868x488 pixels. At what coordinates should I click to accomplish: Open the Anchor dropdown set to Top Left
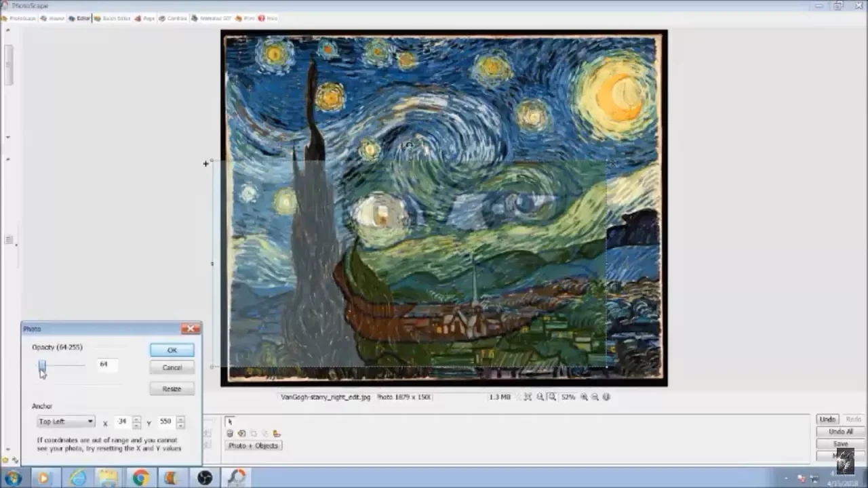(x=65, y=422)
